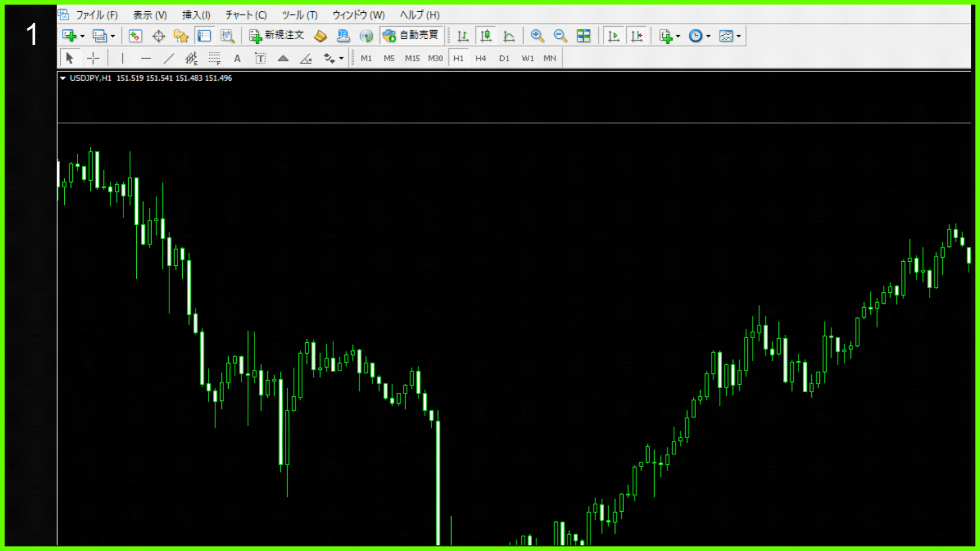Image resolution: width=980 pixels, height=551 pixels.
Task: Click the 新規注文 new order button
Action: (x=277, y=35)
